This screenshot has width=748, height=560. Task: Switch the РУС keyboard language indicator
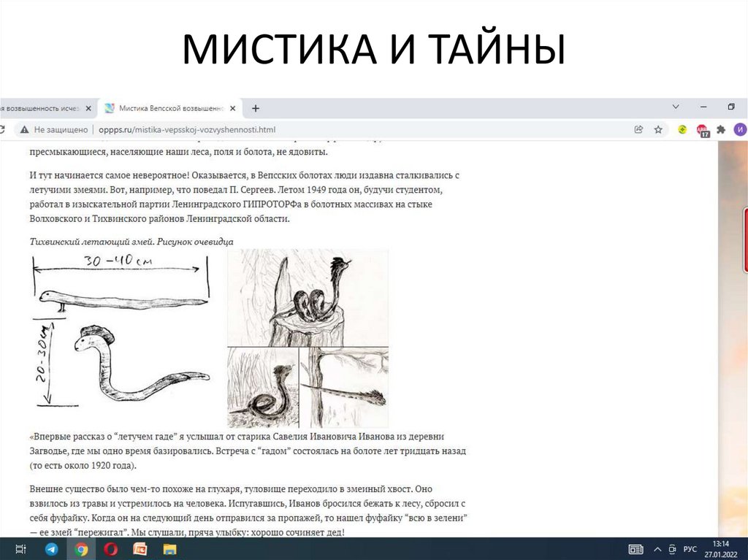click(690, 549)
